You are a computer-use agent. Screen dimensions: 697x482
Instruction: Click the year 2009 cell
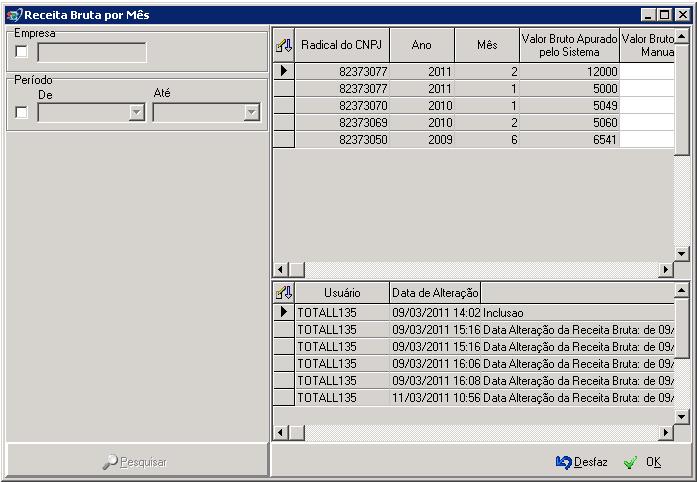click(422, 140)
